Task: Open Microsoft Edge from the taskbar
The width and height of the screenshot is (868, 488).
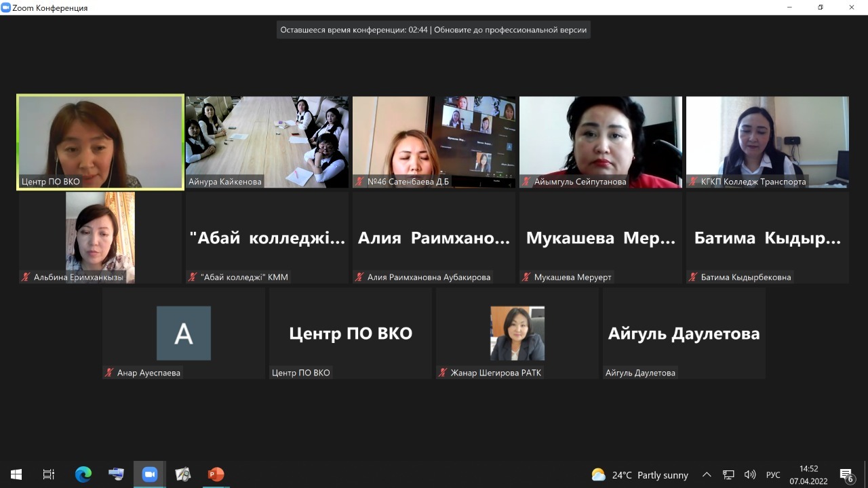Action: click(83, 474)
